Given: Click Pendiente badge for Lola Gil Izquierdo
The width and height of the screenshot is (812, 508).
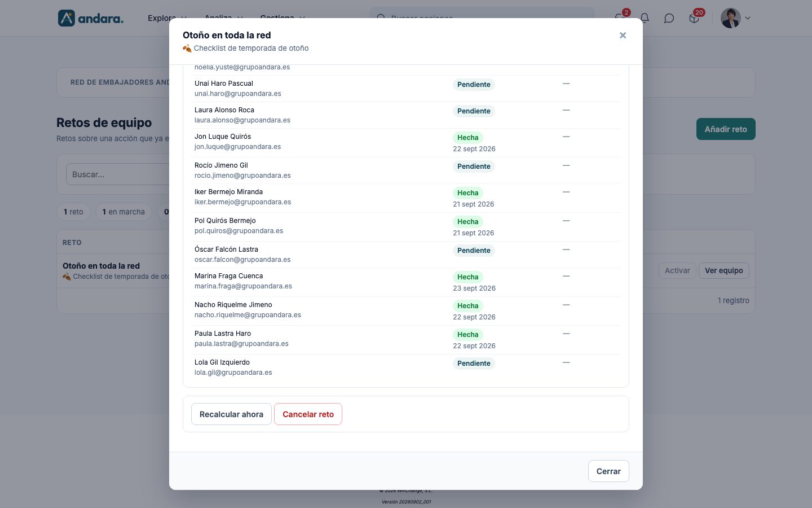Looking at the screenshot, I should coord(474,364).
